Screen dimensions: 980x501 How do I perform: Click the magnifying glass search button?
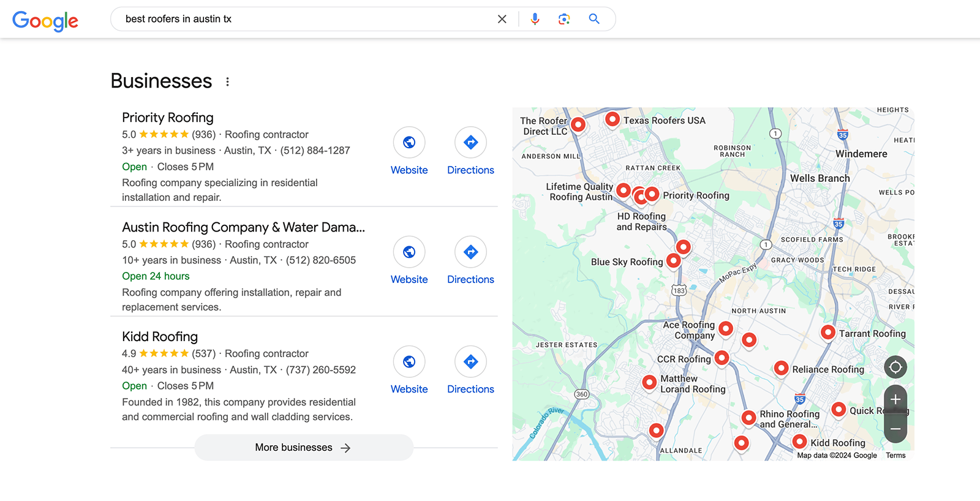[594, 19]
